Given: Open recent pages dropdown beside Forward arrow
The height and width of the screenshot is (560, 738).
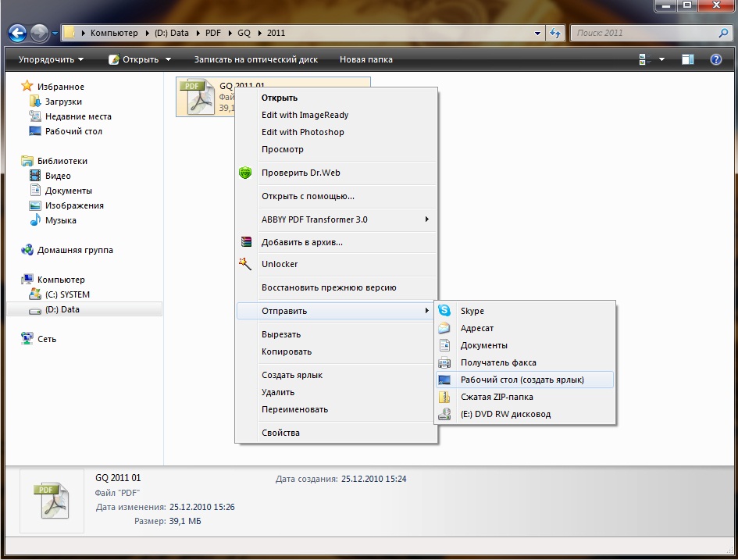Looking at the screenshot, I should tap(55, 34).
